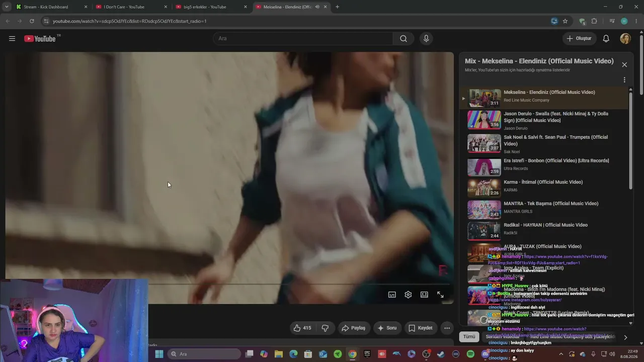Open the Chrome profile H button
The width and height of the screenshot is (644, 362).
click(x=624, y=21)
